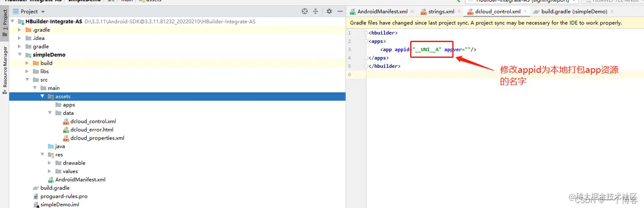Toggle fold marker at </hbuilder> line 5

click(x=366, y=66)
